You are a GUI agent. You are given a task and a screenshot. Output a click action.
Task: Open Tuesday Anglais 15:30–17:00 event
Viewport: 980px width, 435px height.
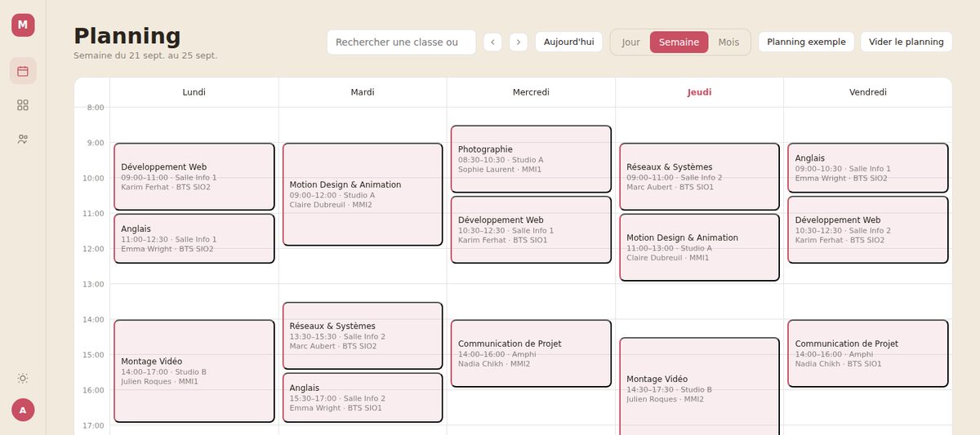click(363, 397)
